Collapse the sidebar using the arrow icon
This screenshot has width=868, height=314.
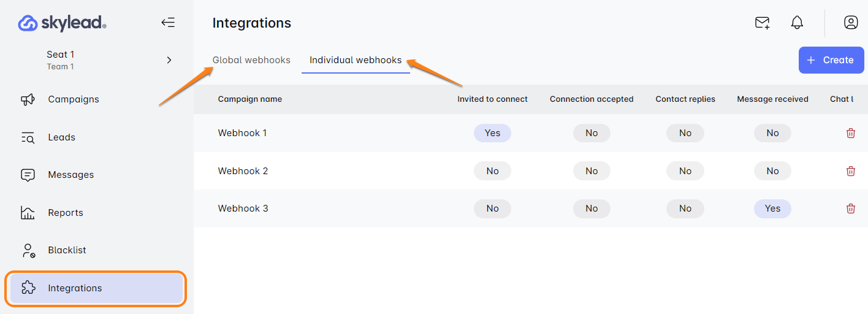point(168,23)
